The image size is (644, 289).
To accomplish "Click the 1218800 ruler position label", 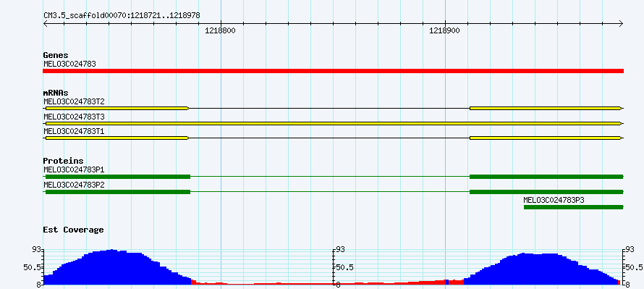I will [x=220, y=31].
